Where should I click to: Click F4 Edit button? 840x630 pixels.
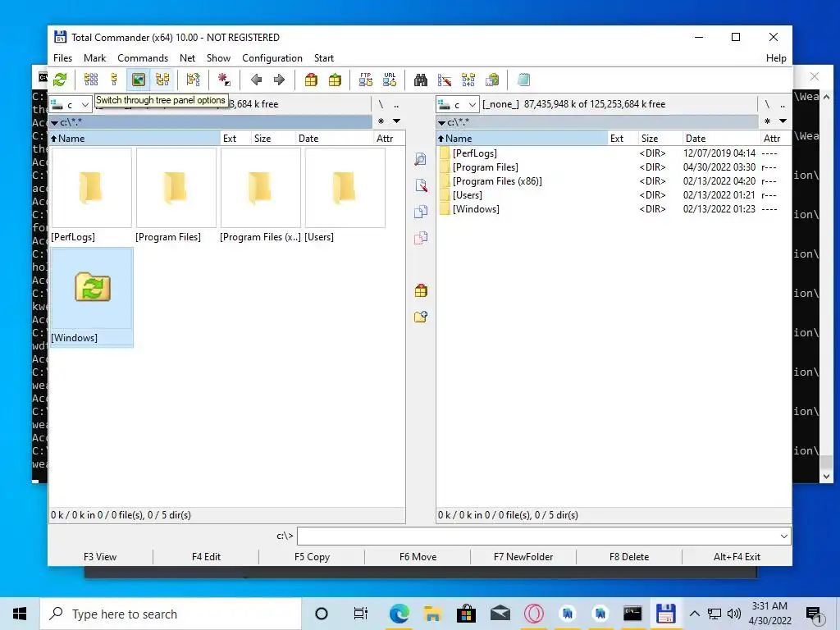point(206,557)
